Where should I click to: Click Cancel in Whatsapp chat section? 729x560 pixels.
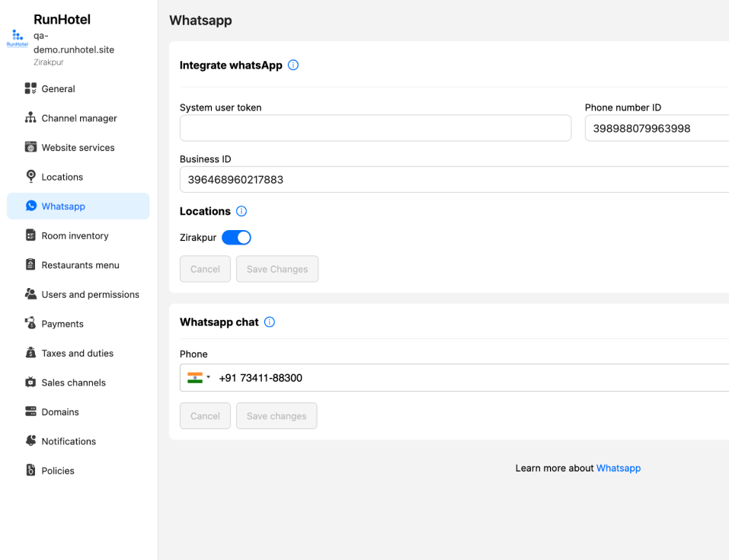tap(205, 416)
